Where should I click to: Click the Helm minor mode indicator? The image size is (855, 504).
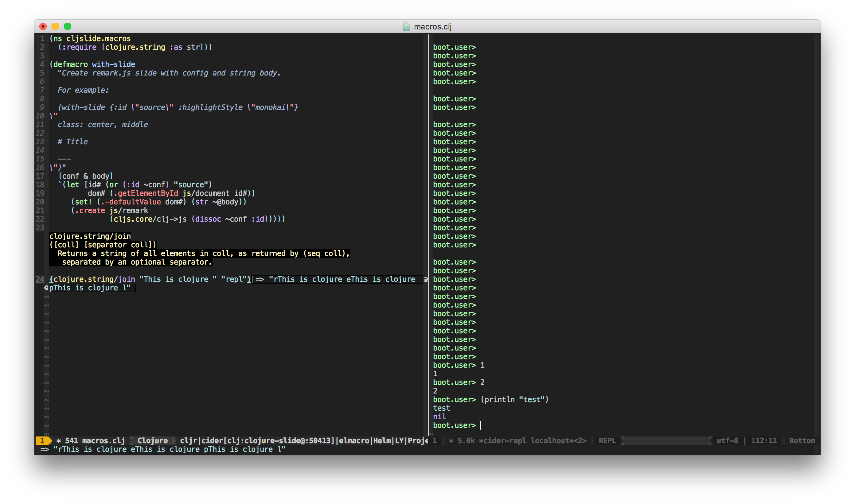(382, 441)
